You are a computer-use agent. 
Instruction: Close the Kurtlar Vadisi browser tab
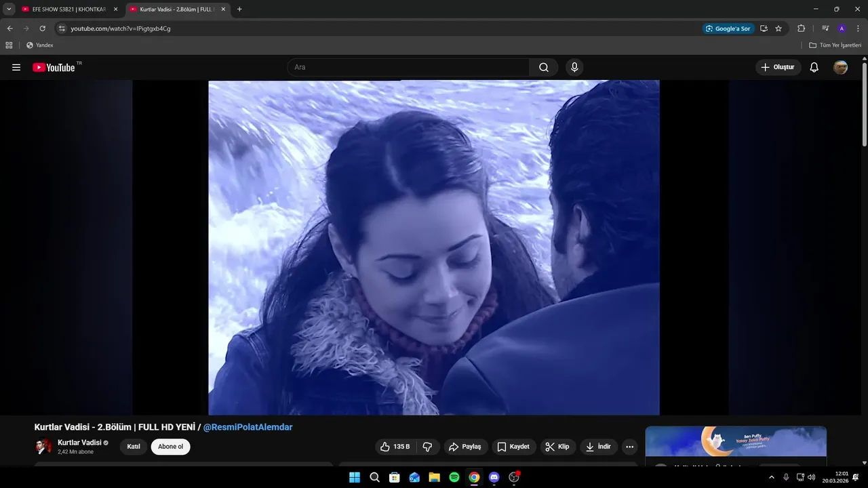[223, 9]
